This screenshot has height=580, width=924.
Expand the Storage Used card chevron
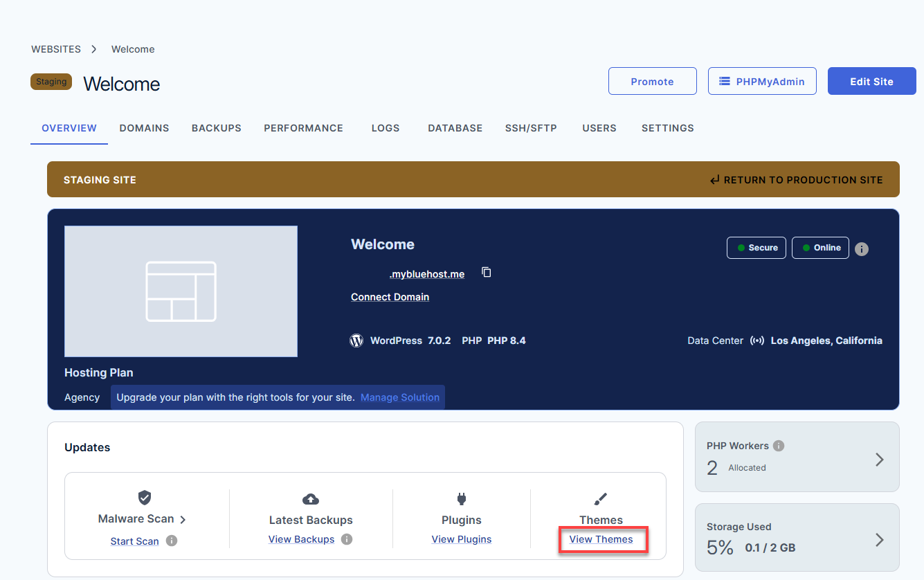[880, 540]
